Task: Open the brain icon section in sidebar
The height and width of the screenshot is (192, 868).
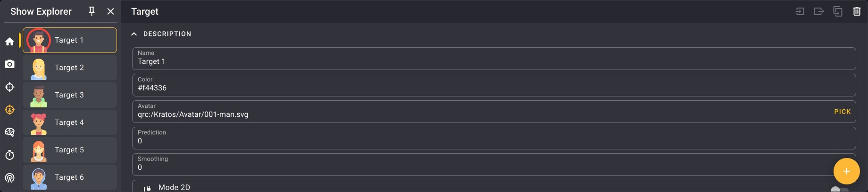Action: coord(9,132)
